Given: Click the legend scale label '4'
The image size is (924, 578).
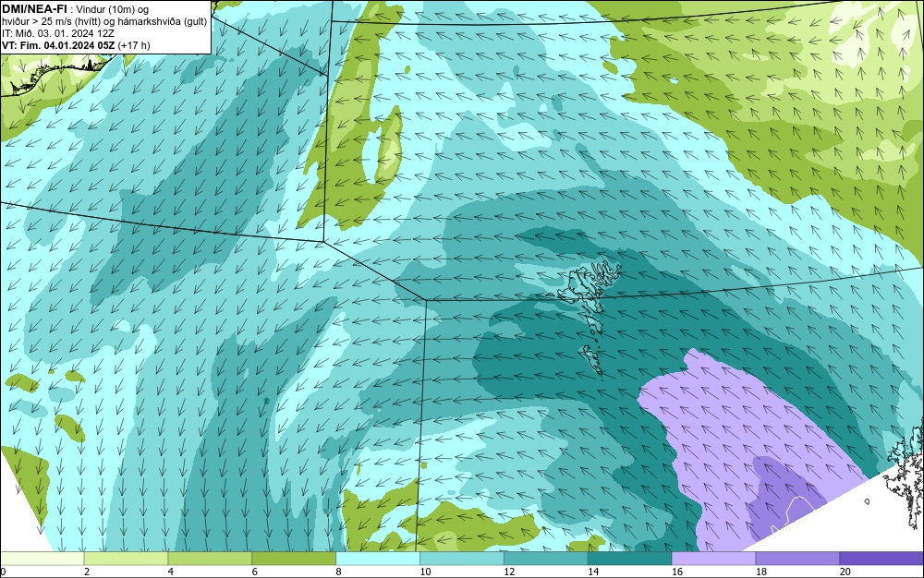Looking at the screenshot, I should click(x=171, y=572).
